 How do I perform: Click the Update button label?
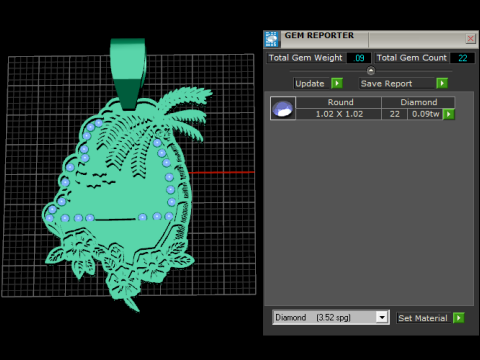[310, 83]
